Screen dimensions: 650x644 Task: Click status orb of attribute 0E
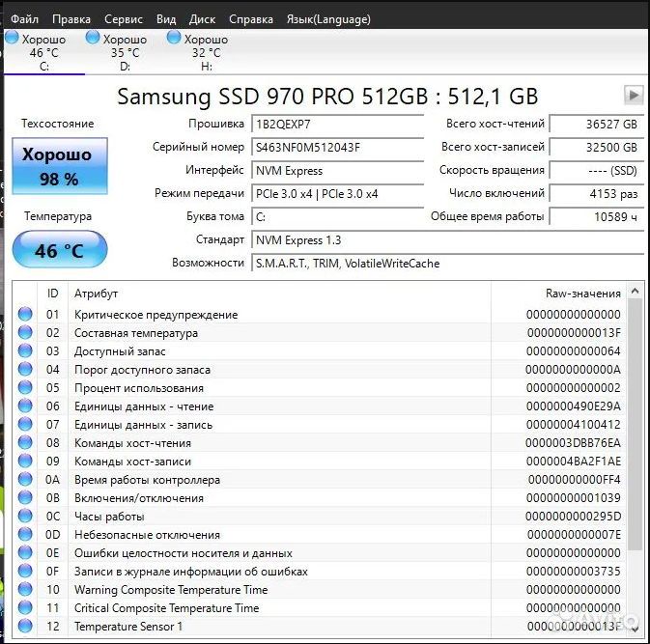pos(25,552)
